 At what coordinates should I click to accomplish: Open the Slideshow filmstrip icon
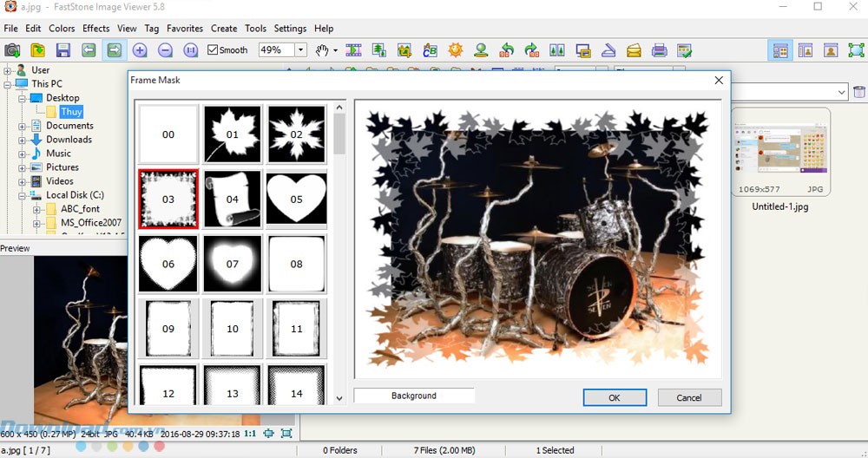coord(353,50)
